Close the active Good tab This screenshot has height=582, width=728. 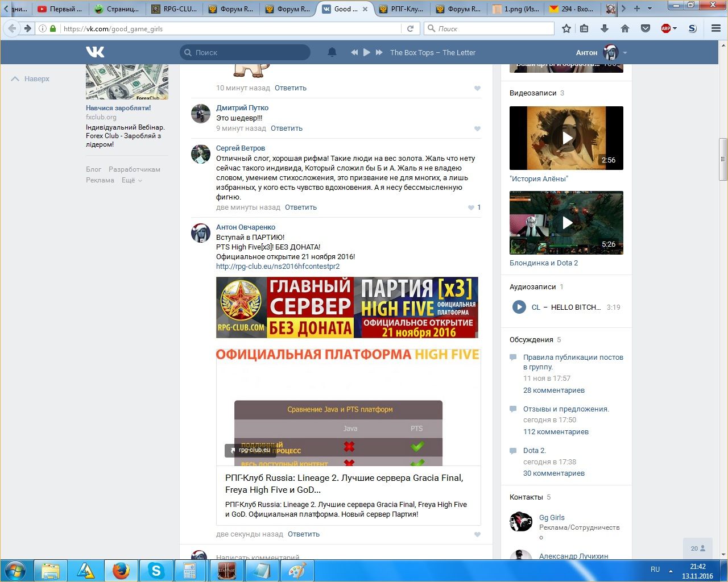(365, 9)
